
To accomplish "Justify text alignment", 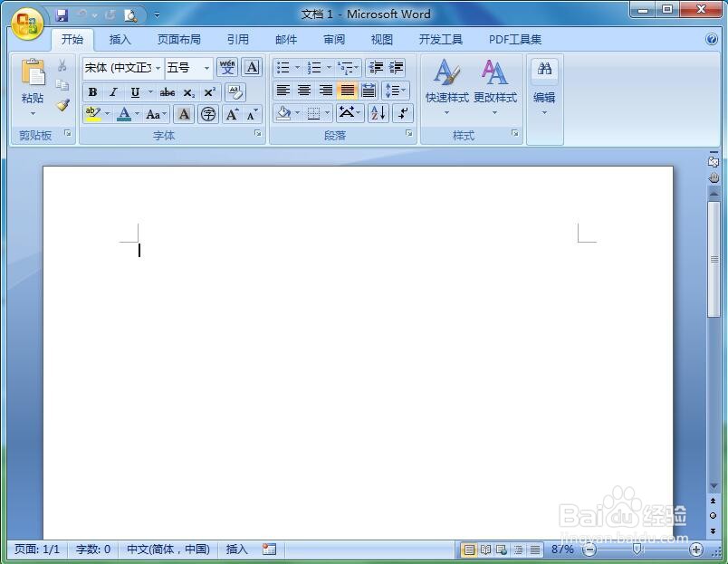I will tap(348, 90).
